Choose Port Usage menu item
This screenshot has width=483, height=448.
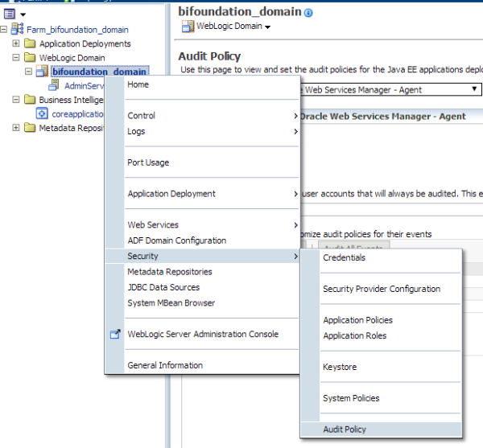[x=202, y=162]
